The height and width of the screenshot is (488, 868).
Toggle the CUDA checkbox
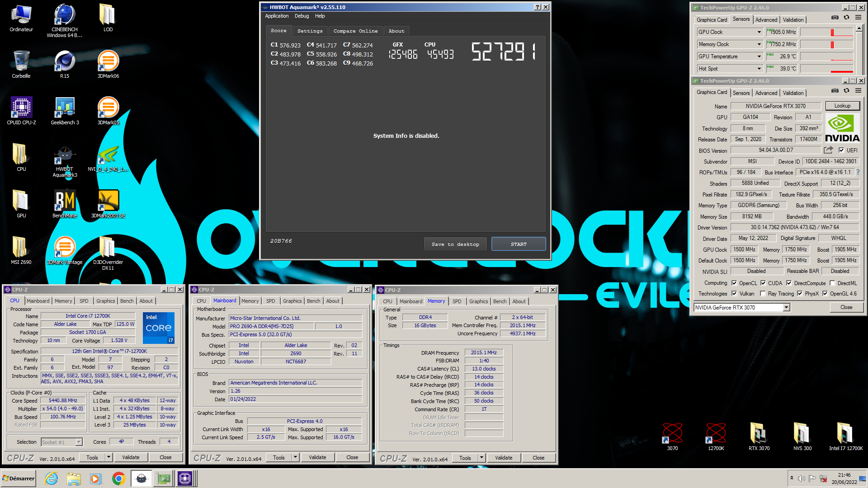click(763, 283)
